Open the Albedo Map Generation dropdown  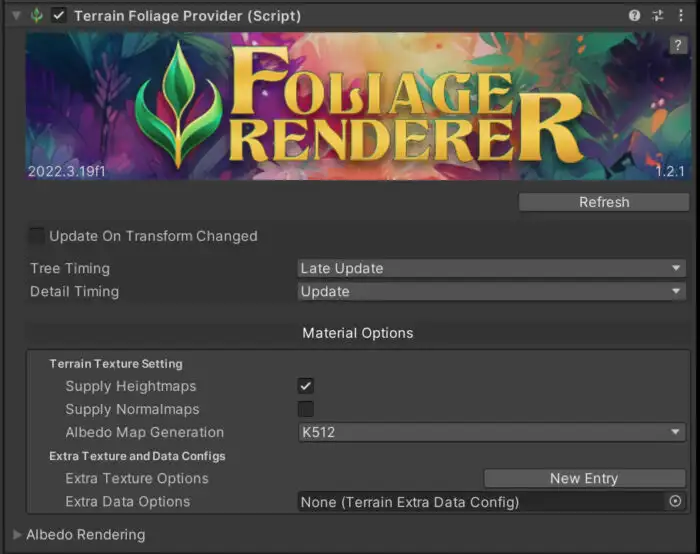click(491, 432)
